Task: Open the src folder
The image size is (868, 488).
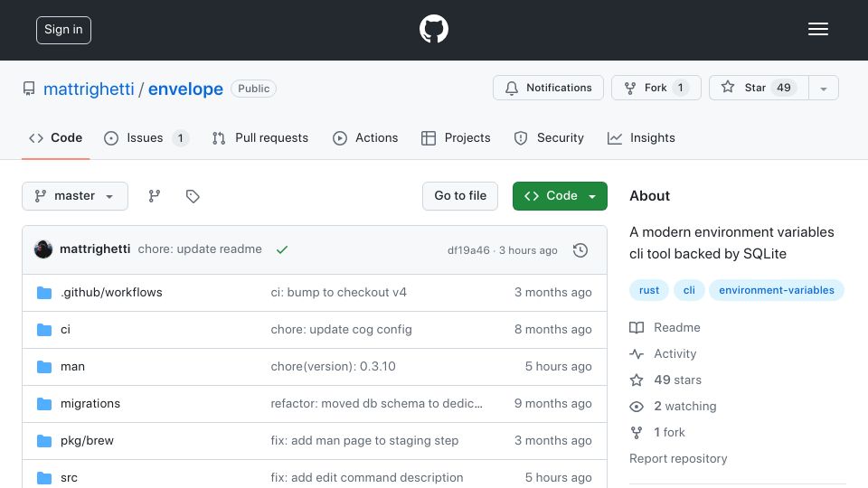Action: point(69,477)
